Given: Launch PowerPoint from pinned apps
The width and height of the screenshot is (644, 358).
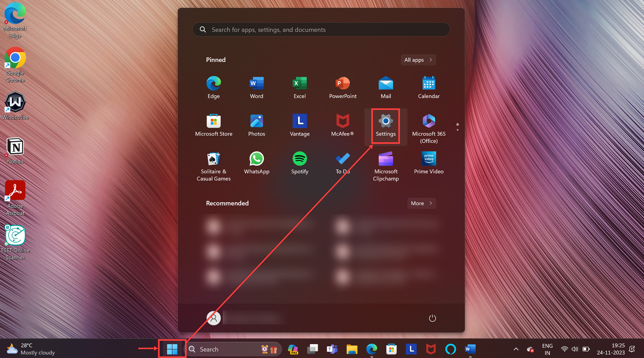Looking at the screenshot, I should (343, 87).
